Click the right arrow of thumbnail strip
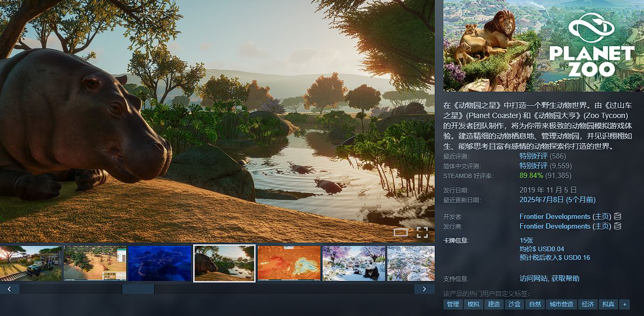644x316 pixels. (424, 289)
